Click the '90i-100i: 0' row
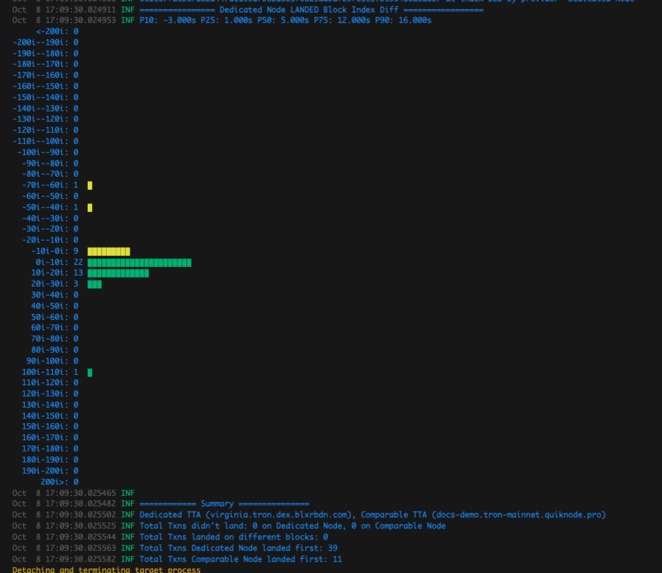Image resolution: width=662 pixels, height=573 pixels. click(52, 361)
